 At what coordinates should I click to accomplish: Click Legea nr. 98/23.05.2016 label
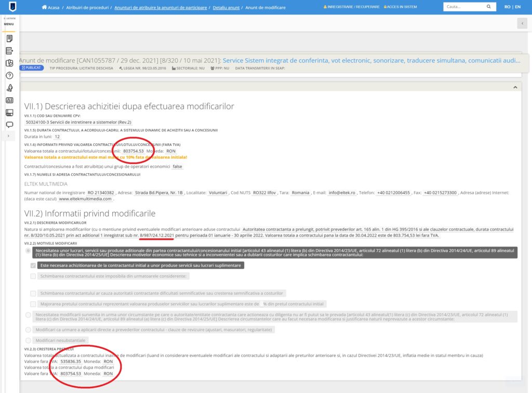[x=142, y=68]
